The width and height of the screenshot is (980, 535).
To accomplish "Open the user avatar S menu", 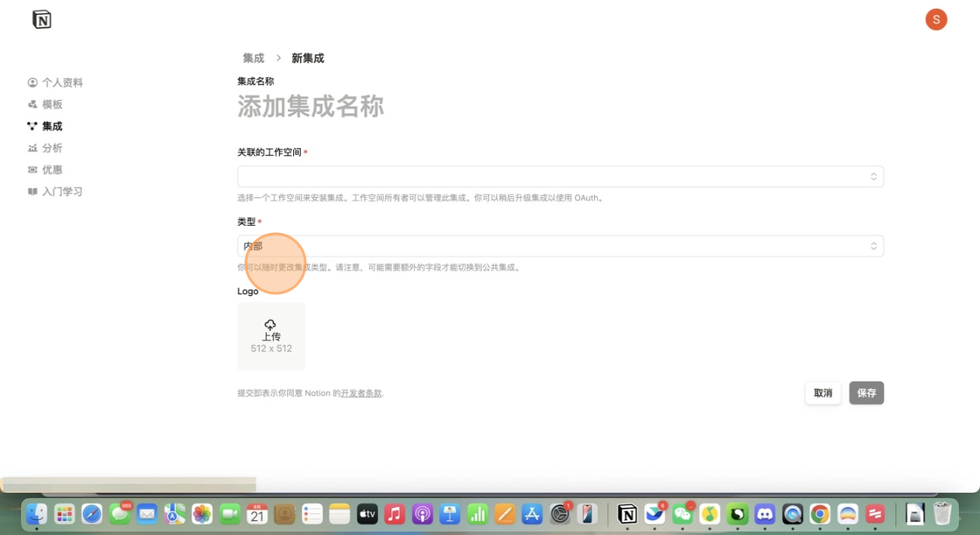I will 935,19.
